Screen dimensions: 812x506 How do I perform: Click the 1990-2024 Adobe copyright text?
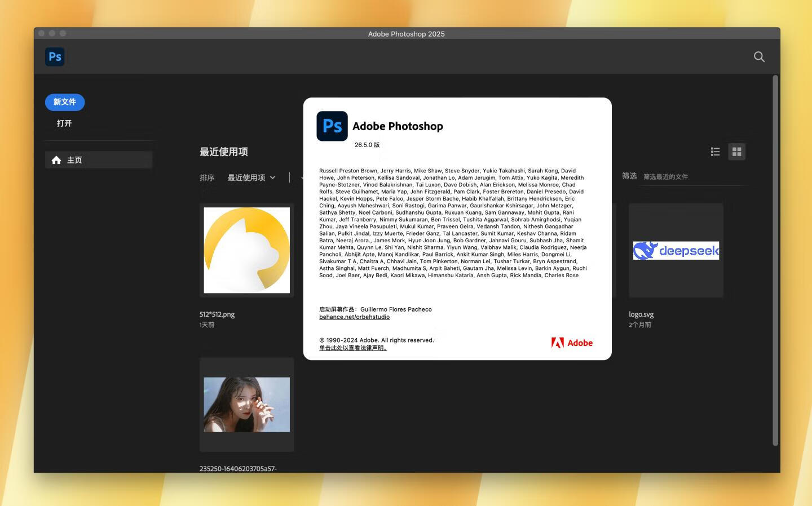click(x=377, y=340)
